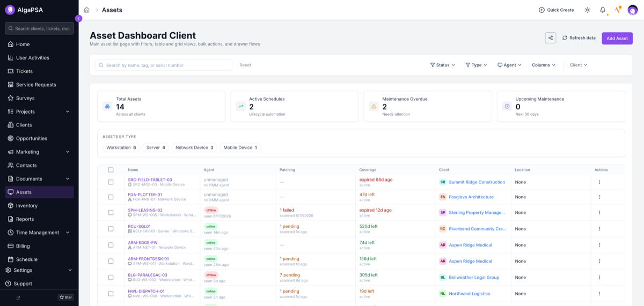Viewport: 644px width, 306px height.
Task: Check the RCU-SQL01 row checkbox
Action: (111, 229)
